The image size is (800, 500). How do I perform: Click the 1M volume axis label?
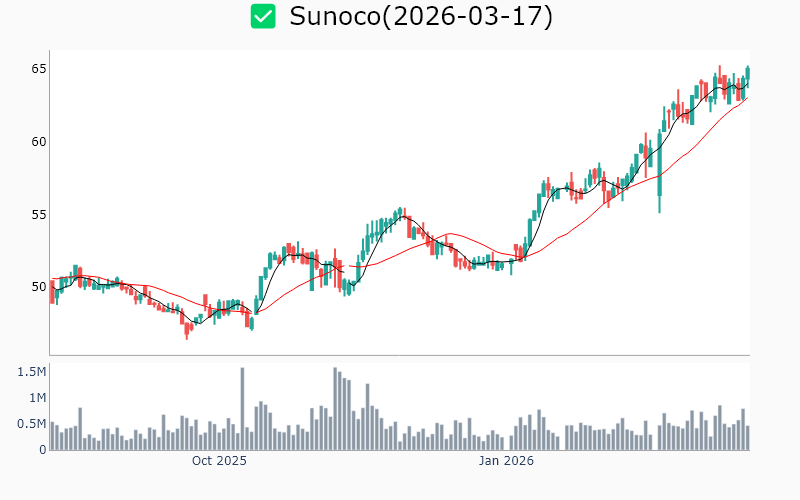click(35, 398)
